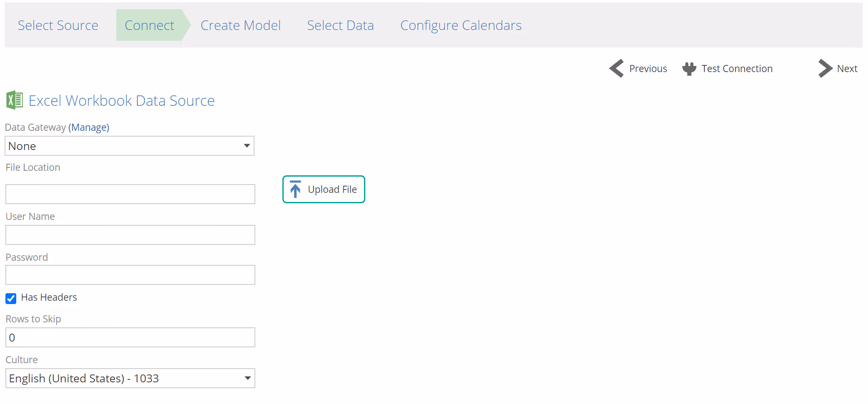Uncheck the Has Headers checkbox

click(x=11, y=298)
